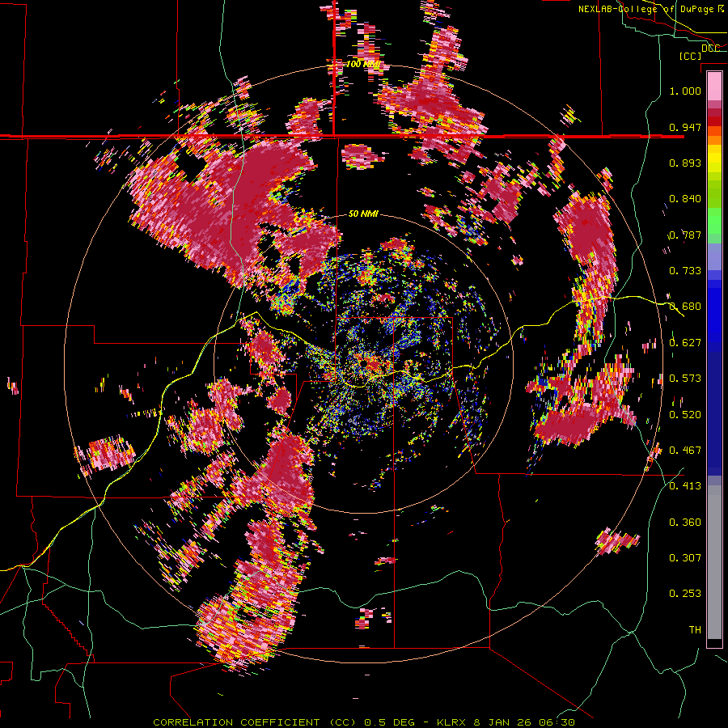728x728 pixels.
Task: Click the DCC label above the legend
Action: click(710, 49)
